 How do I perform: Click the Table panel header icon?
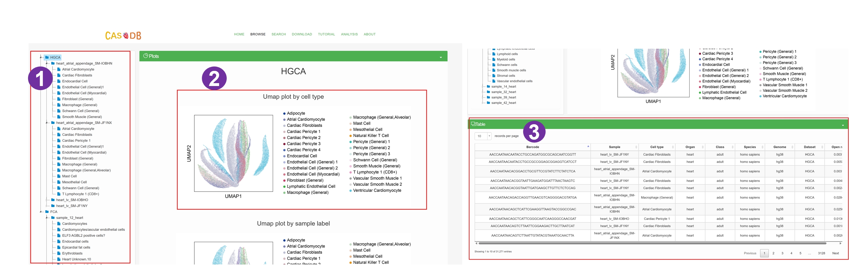pos(473,124)
